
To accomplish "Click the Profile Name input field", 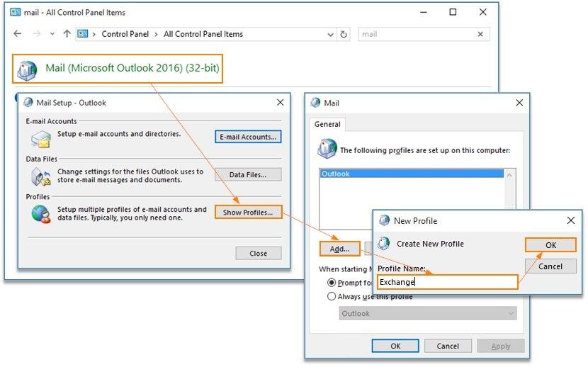I will 447,282.
